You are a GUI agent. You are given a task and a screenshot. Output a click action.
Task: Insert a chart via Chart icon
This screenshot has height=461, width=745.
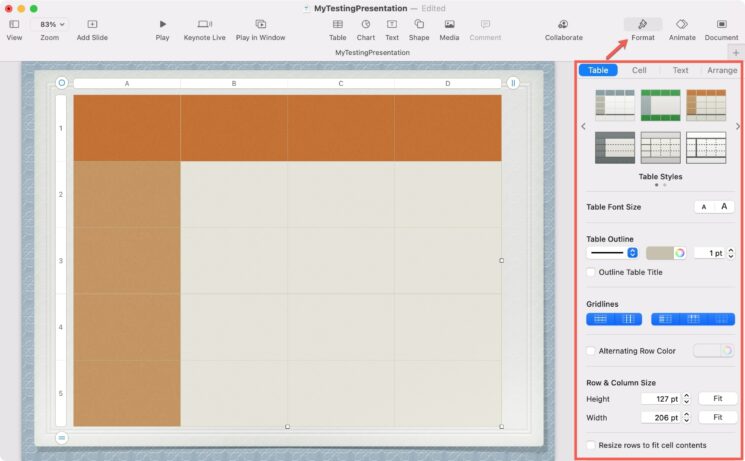point(366,24)
